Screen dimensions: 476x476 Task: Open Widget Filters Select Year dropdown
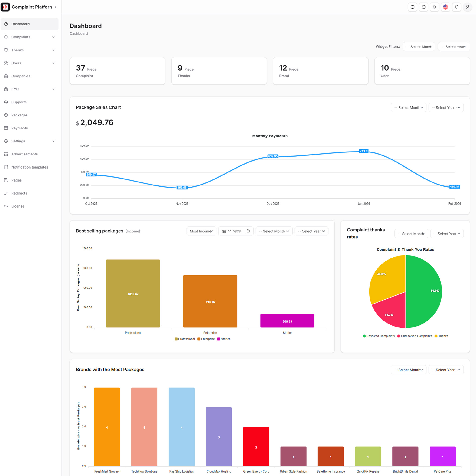[454, 46]
